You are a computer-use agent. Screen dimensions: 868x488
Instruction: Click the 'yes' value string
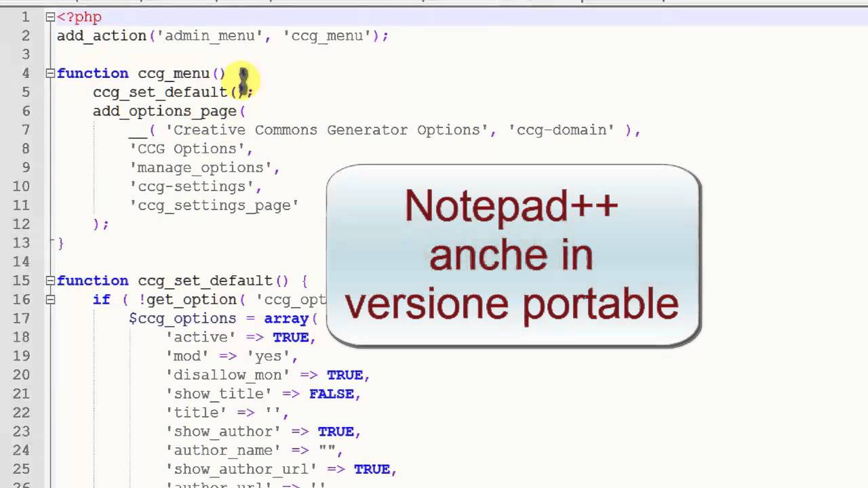269,356
